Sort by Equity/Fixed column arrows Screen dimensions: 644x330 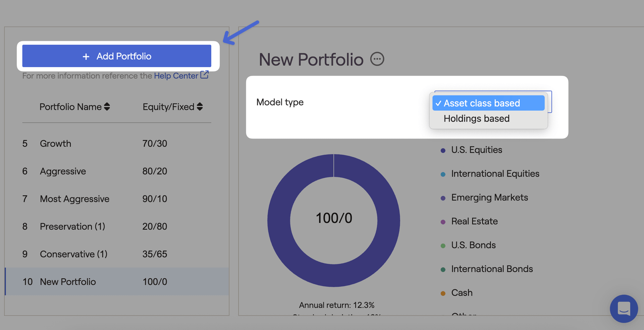(200, 107)
